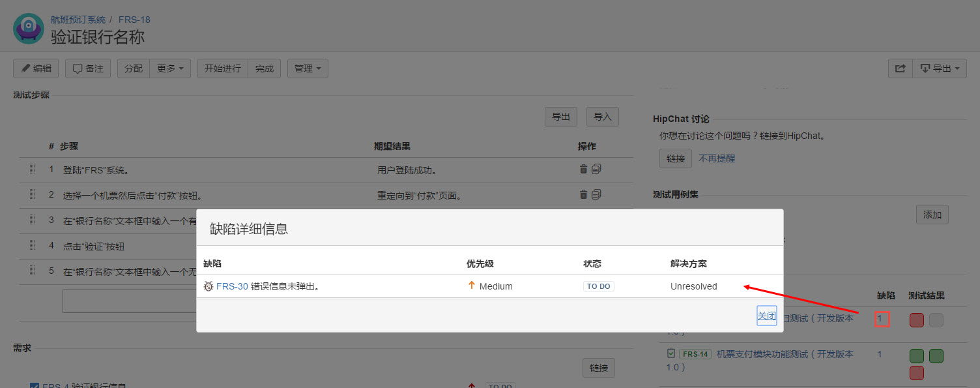980x388 pixels.
Task: Click the delete trash icon for step 1
Action: [x=583, y=169]
